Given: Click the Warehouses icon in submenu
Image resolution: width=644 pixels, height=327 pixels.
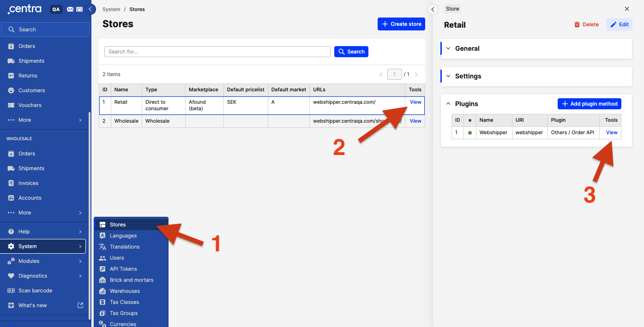Looking at the screenshot, I should [x=102, y=291].
